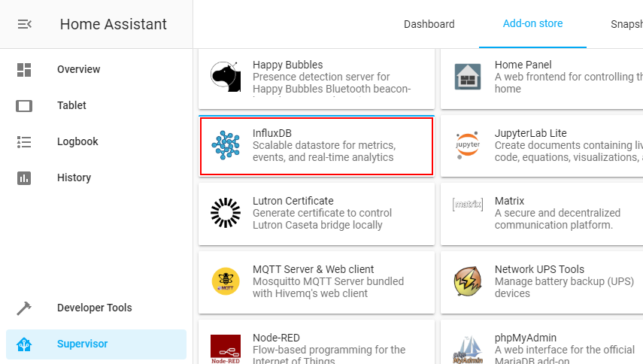Click the Lutron Certificate sunburst logo
The image size is (643, 364).
pos(226,213)
